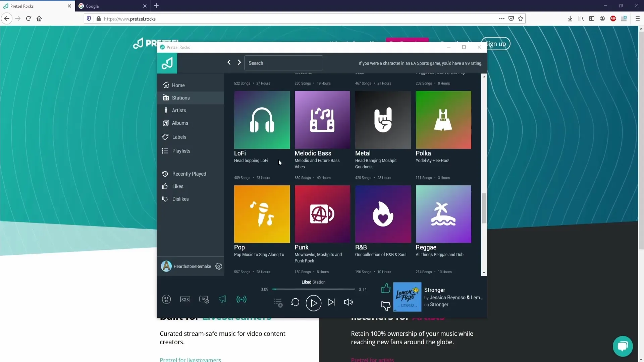This screenshot has height=362, width=644.
Task: Click the stations list scroll down arrow
Action: tap(484, 273)
